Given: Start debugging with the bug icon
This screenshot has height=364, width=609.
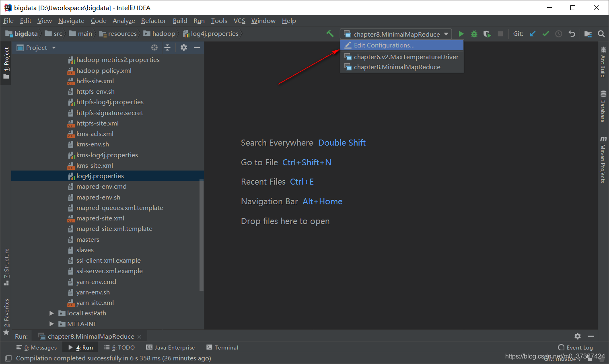Looking at the screenshot, I should 474,34.
